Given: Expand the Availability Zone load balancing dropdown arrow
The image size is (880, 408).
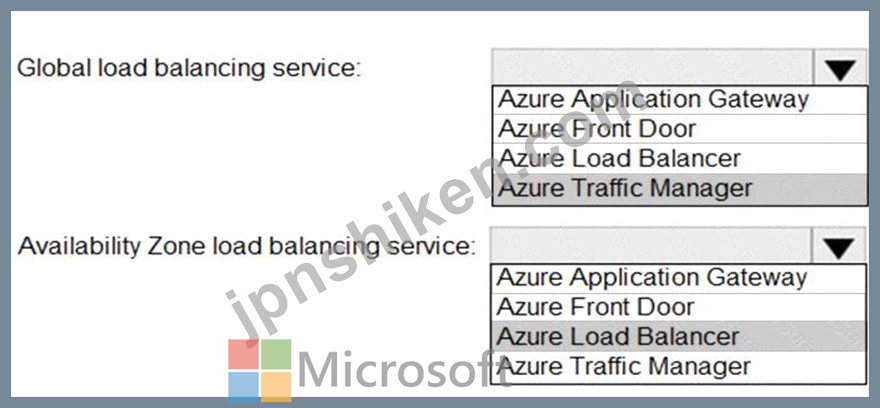Looking at the screenshot, I should pyautogui.click(x=838, y=247).
